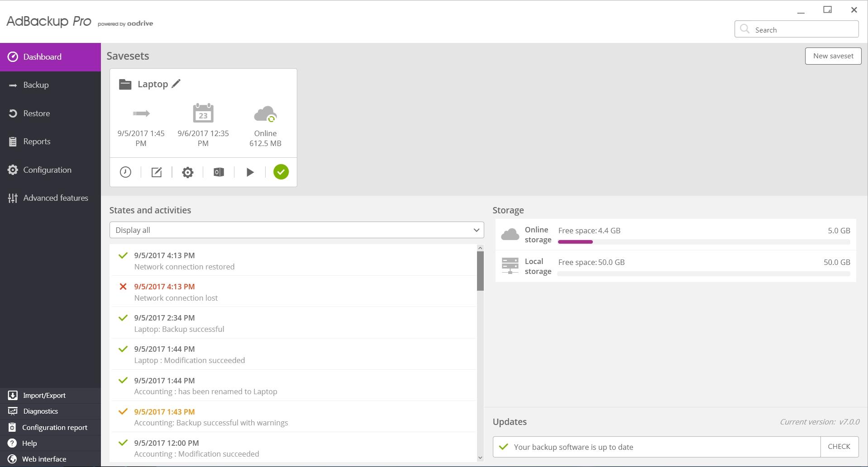Open the Display all filter dropdown
This screenshot has height=467, width=868.
pos(297,230)
